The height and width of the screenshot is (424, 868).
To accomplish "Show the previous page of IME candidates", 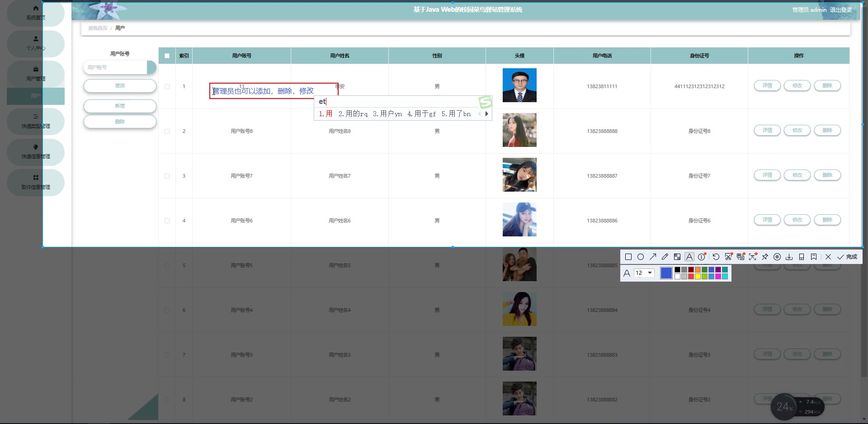I will click(479, 114).
